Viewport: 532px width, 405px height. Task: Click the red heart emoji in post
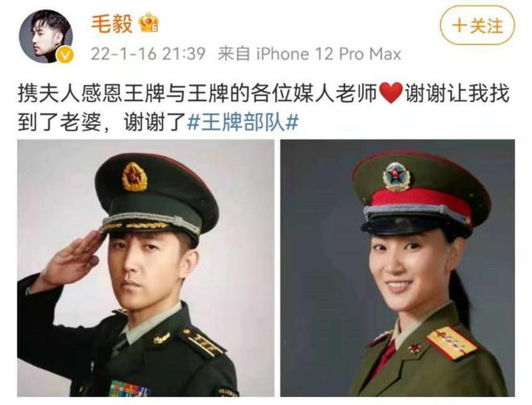[390, 93]
